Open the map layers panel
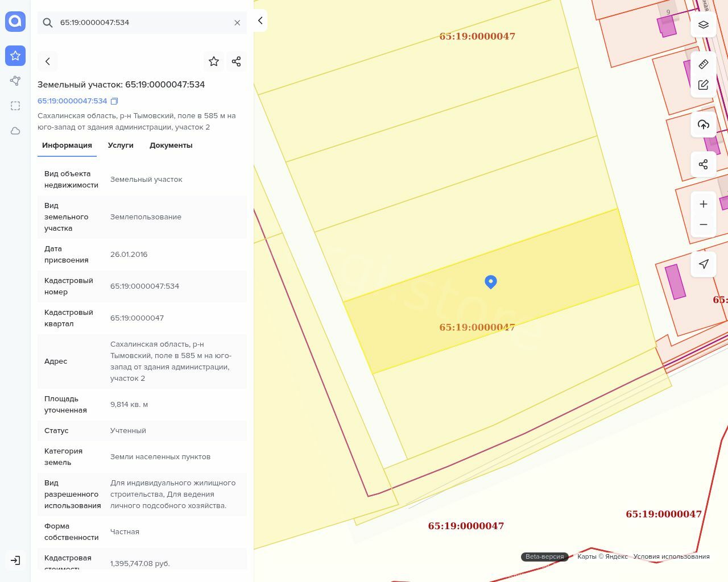Image resolution: width=728 pixels, height=582 pixels. tap(703, 25)
